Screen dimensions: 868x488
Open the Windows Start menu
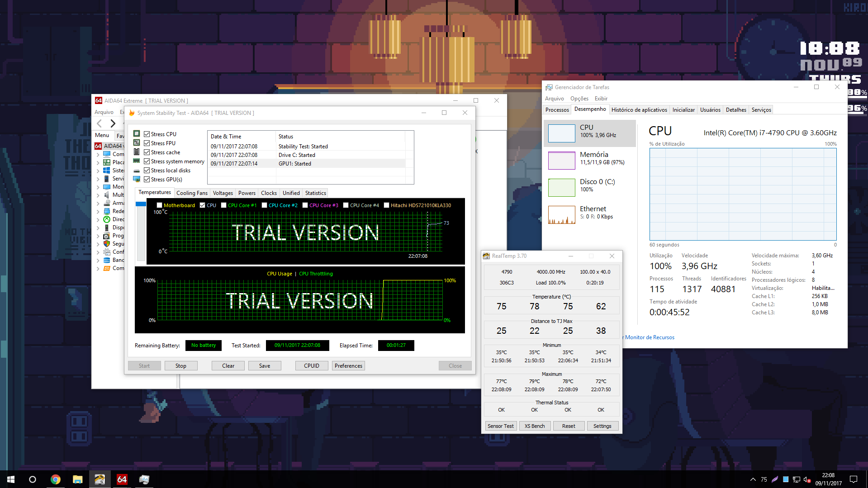tap(11, 479)
